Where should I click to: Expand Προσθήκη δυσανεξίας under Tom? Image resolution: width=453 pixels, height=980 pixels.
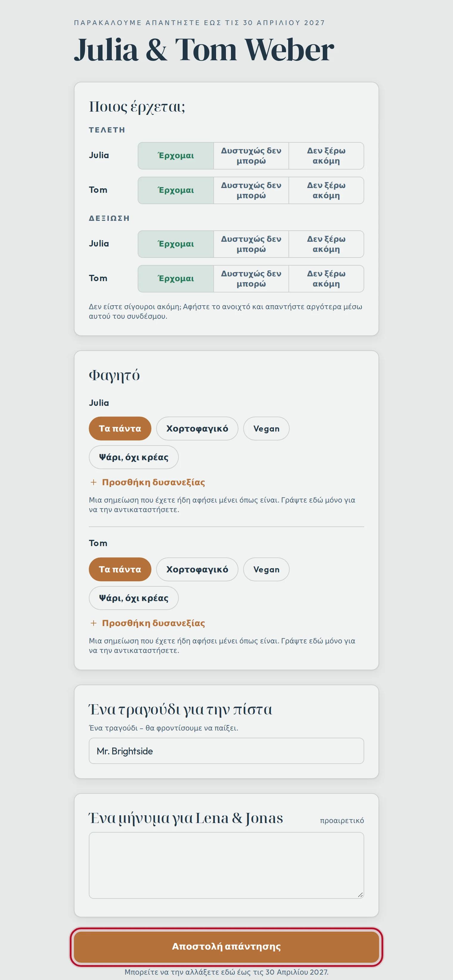pyautogui.click(x=148, y=623)
